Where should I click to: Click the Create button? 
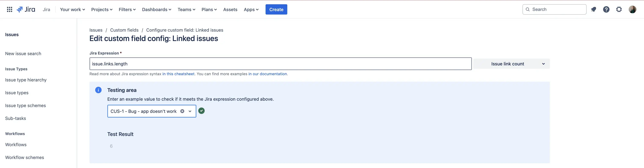point(276,9)
